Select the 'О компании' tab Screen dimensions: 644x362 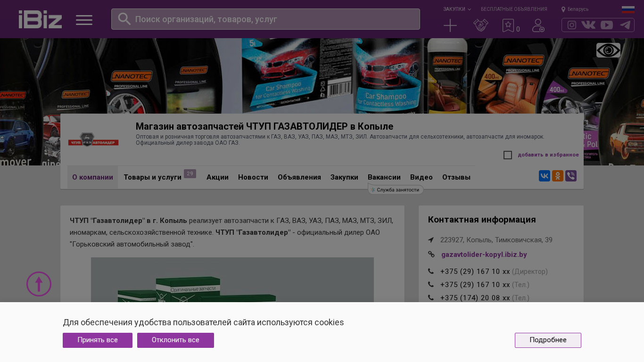(92, 177)
